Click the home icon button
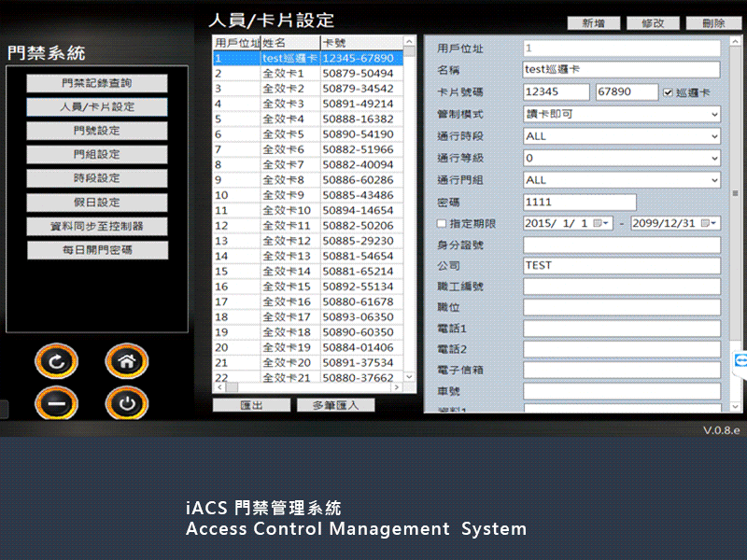The width and height of the screenshot is (747, 560). pos(127,361)
